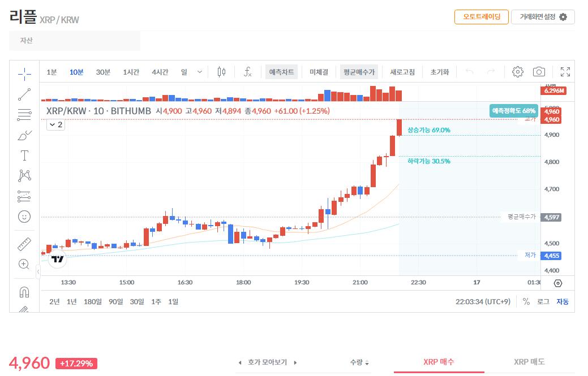Select the trend line drawing tool
Image resolution: width=588 pixels, height=376 pixels.
(24, 94)
